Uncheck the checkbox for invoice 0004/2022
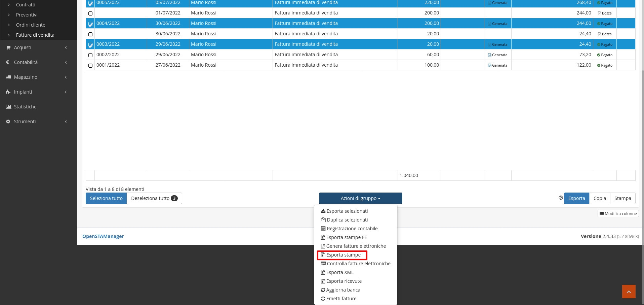The image size is (644, 305). click(x=90, y=24)
